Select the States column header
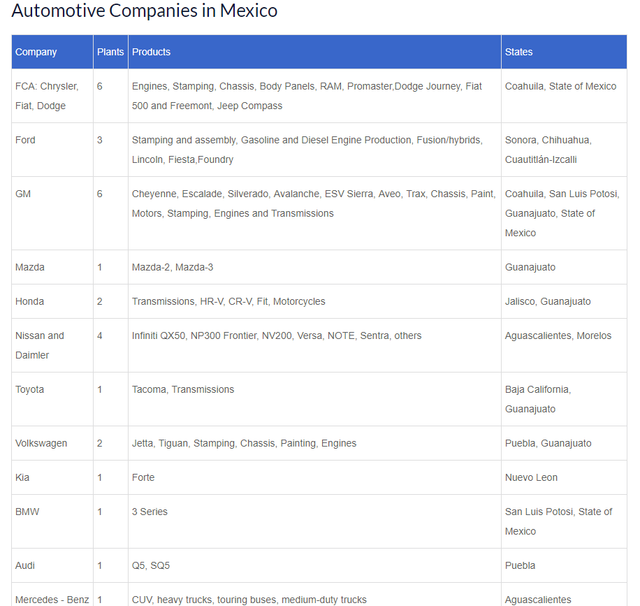Viewport: 640px width, 606px height. [564, 52]
